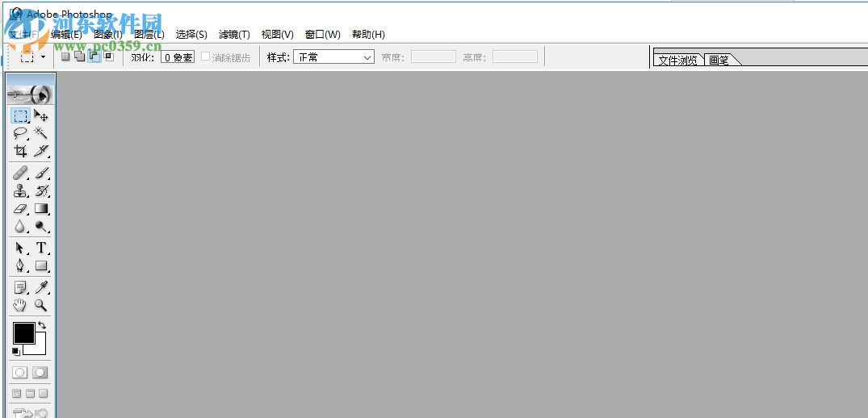Select the Eraser tool

pos(20,208)
